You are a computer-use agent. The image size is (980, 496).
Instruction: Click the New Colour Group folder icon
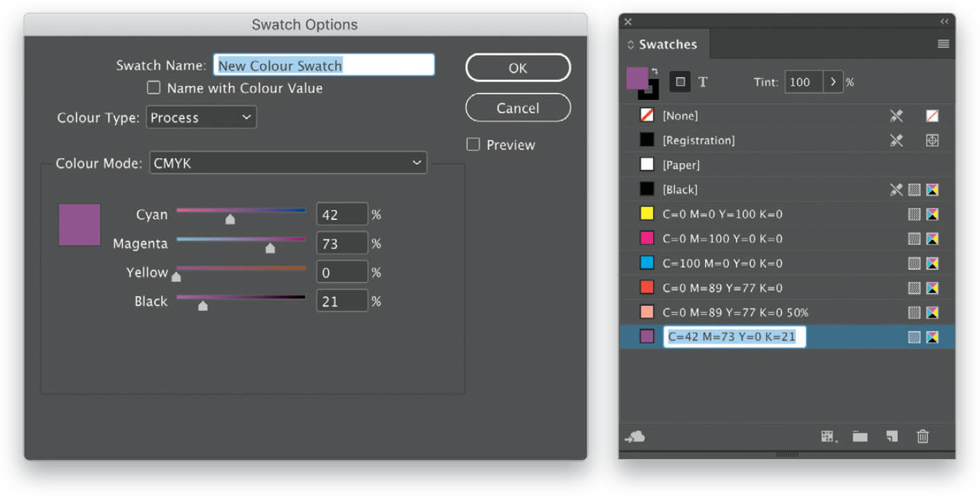coord(860,436)
